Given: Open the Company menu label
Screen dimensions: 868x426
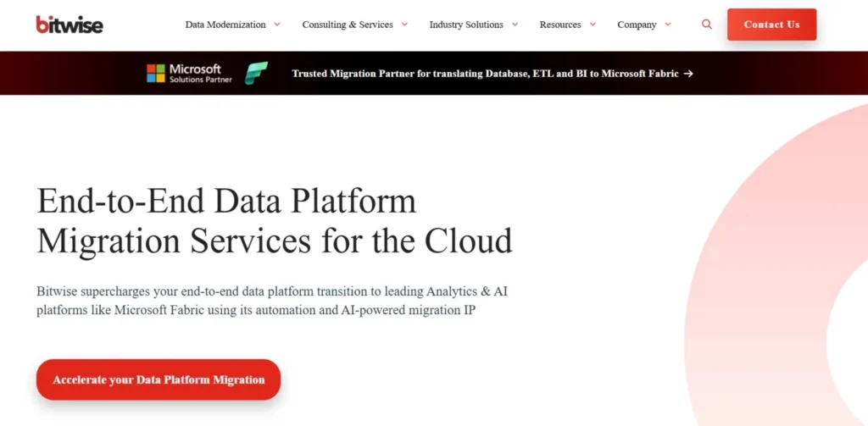Looking at the screenshot, I should (x=637, y=25).
